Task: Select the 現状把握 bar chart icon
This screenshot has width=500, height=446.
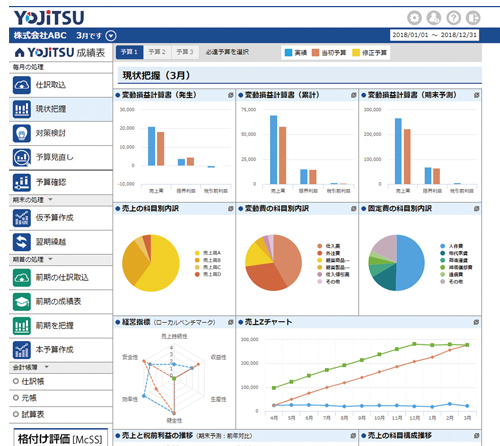Action: click(x=22, y=109)
